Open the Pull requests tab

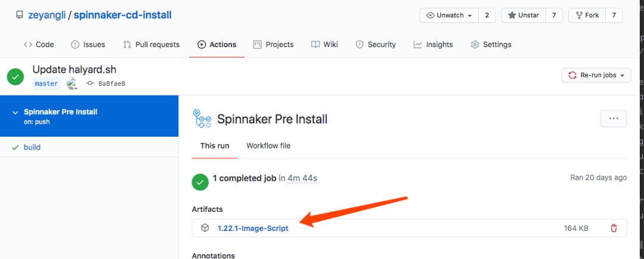pos(151,44)
